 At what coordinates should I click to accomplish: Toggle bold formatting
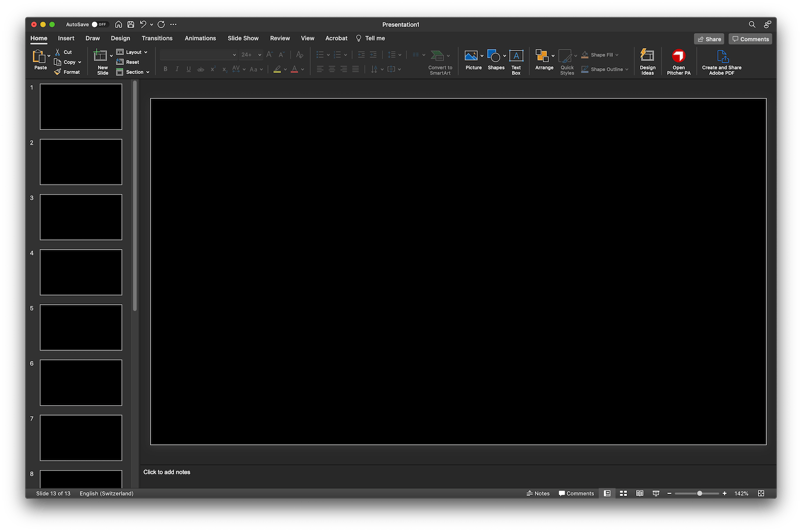click(x=165, y=69)
